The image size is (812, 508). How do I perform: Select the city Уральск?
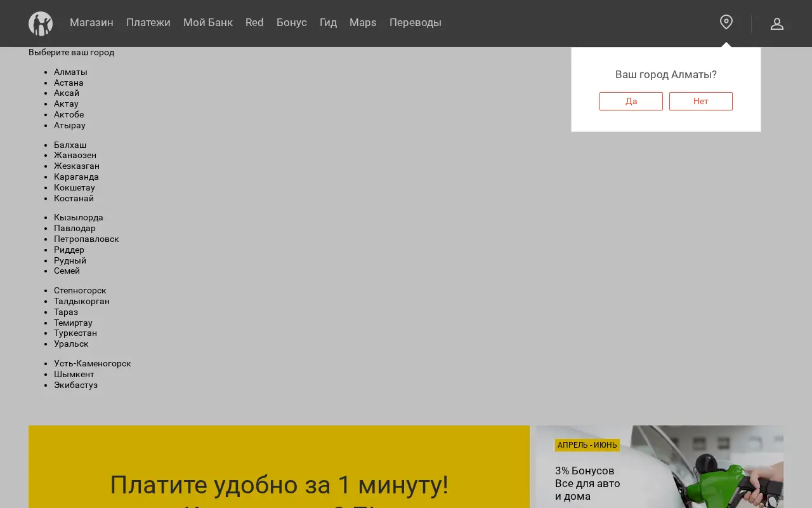click(71, 344)
